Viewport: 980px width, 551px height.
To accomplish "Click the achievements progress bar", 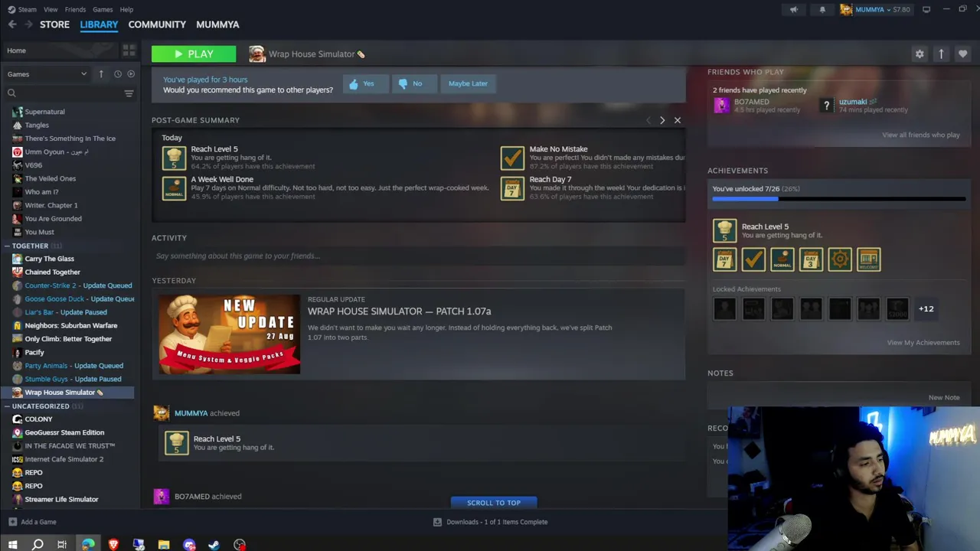I will 838,199.
